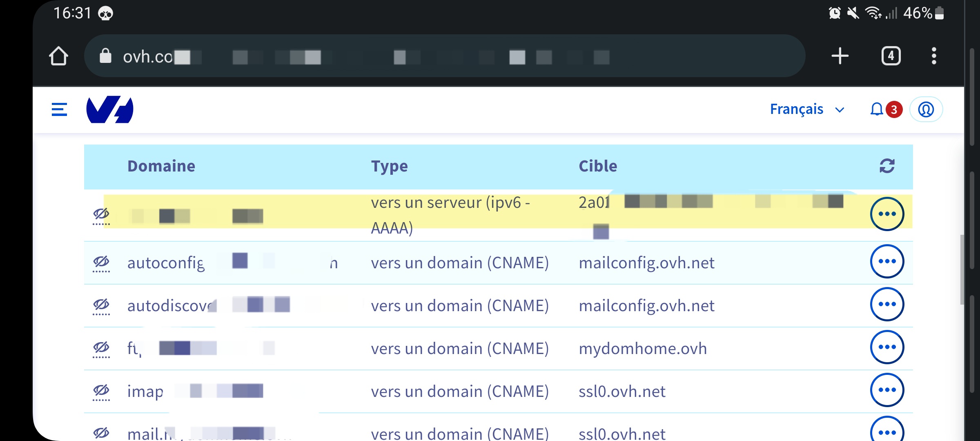The height and width of the screenshot is (441, 980).
Task: Open the Français language dropdown
Action: coord(807,109)
